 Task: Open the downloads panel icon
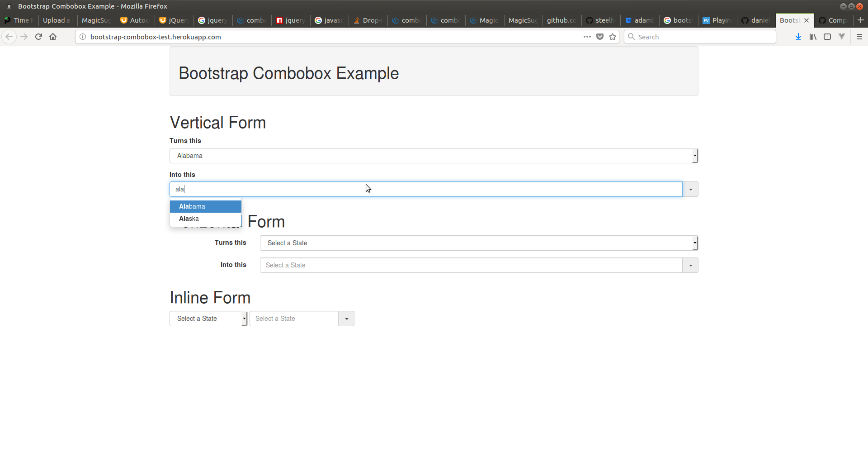click(798, 37)
